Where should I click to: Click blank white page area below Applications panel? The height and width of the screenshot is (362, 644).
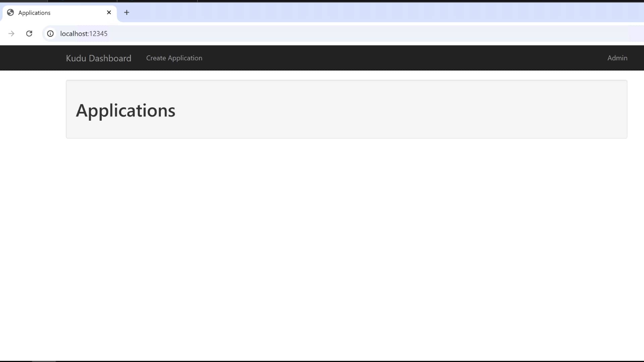coord(335,235)
